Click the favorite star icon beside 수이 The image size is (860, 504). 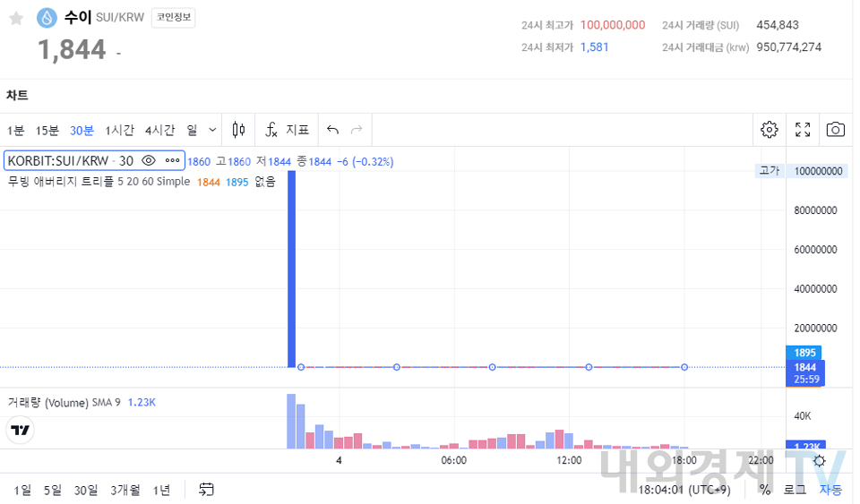pos(16,18)
